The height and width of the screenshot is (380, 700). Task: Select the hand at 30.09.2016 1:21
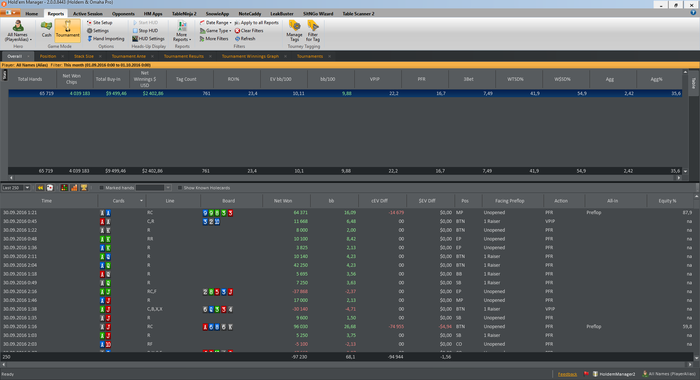click(x=346, y=213)
